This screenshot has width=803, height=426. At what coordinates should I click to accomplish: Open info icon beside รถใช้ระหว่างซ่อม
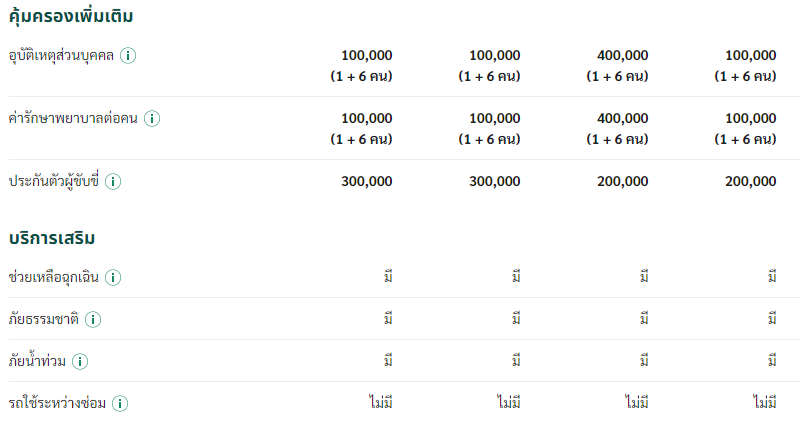pyautogui.click(x=120, y=403)
